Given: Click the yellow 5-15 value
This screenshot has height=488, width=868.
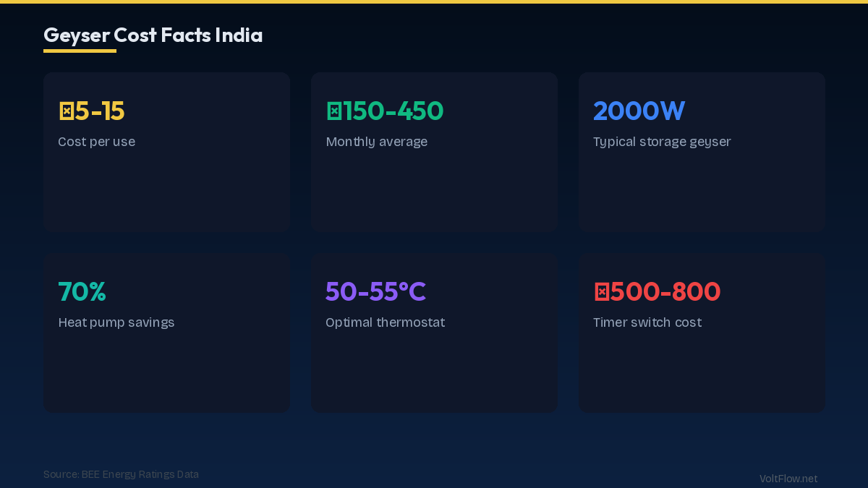Looking at the screenshot, I should pos(100,111).
